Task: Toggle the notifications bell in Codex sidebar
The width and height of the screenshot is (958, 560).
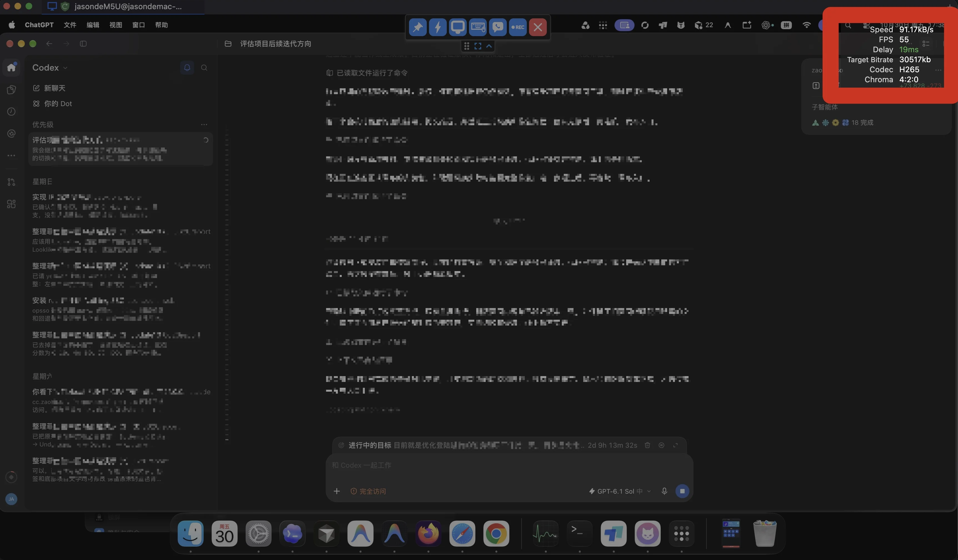Action: (187, 68)
